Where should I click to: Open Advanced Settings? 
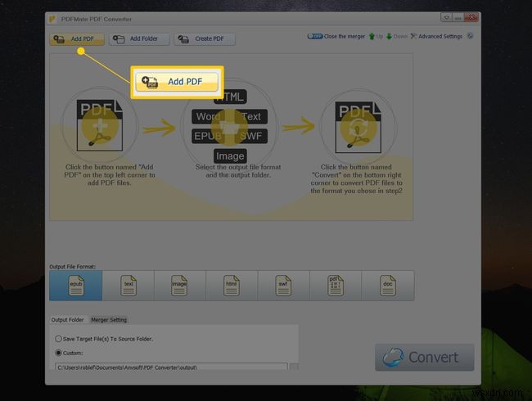[436, 36]
